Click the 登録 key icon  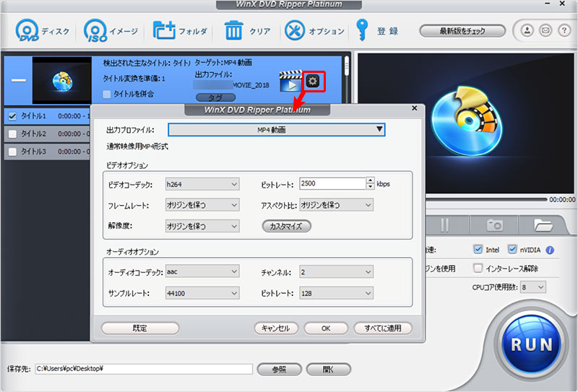[x=363, y=31]
